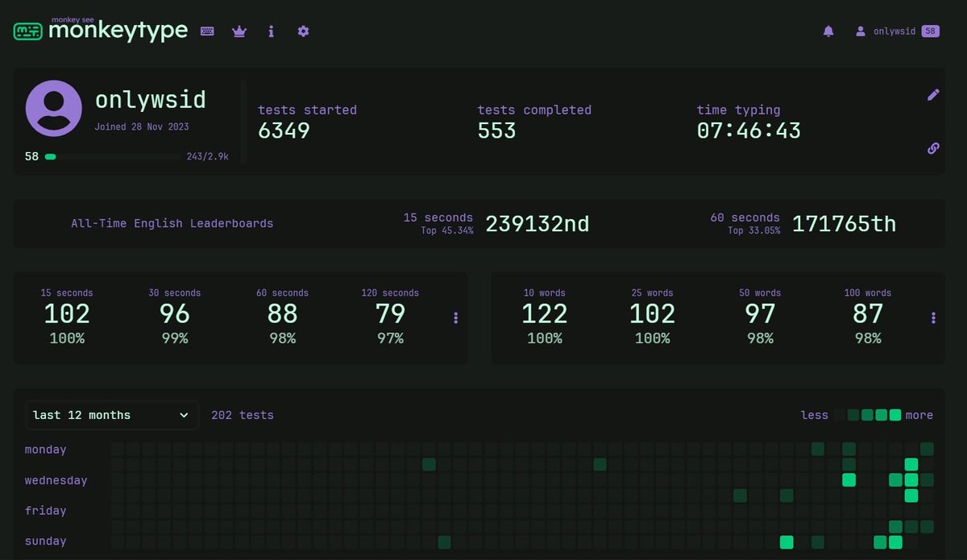The width and height of the screenshot is (967, 560).
Task: Click the 171765th rank
Action: pos(844,223)
